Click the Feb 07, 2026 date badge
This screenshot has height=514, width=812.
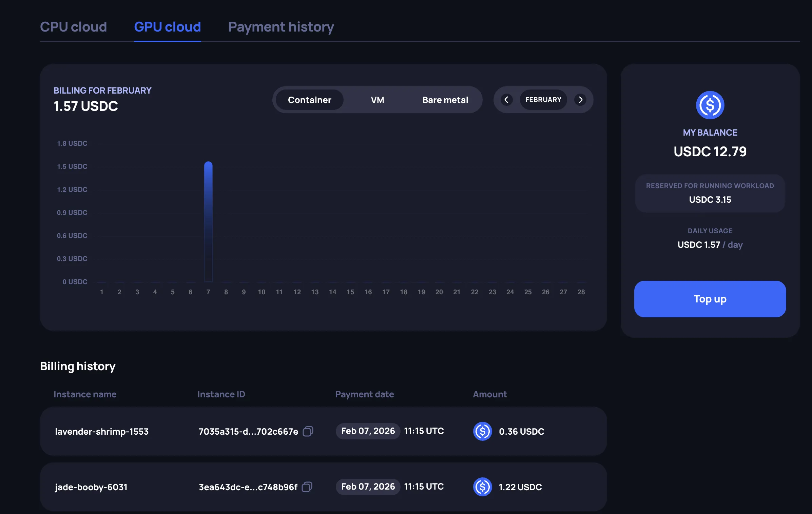click(x=368, y=431)
